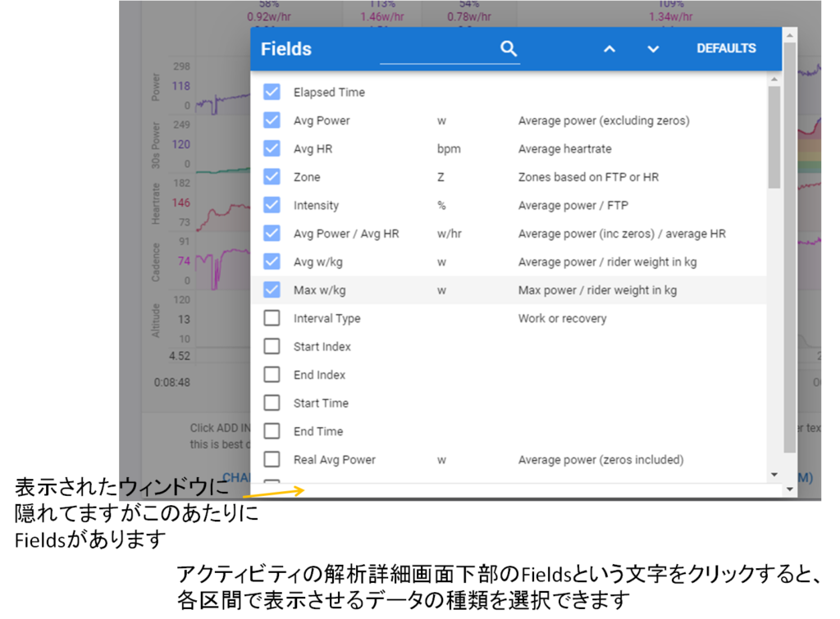Click the 'End Time' field label

318,431
